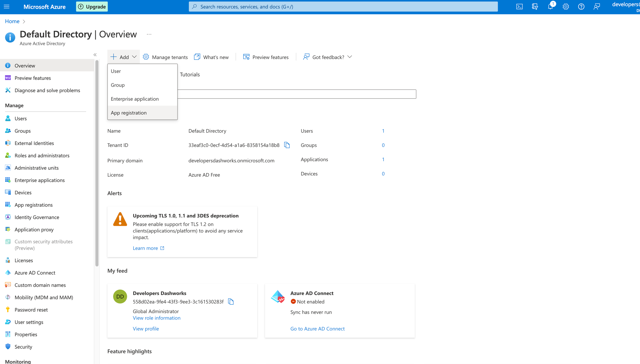Open Go to Azure AD Connect link
640x364 pixels.
click(317, 328)
